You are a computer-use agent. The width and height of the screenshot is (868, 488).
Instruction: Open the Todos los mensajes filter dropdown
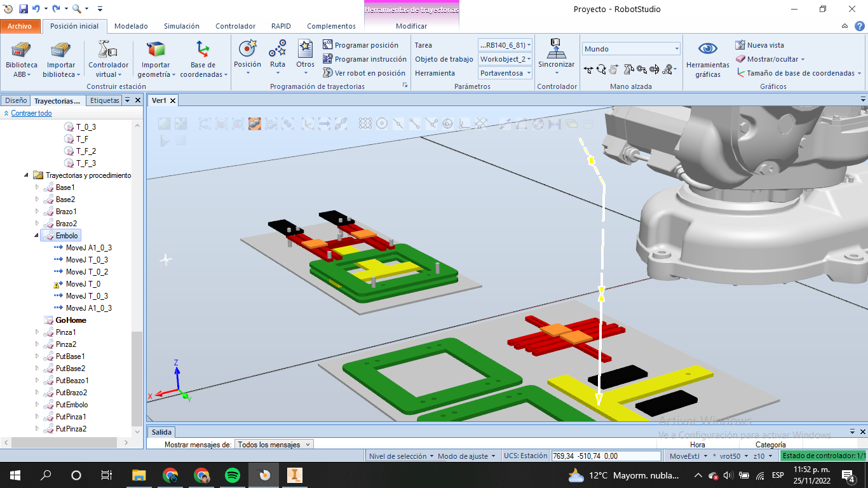(x=273, y=444)
